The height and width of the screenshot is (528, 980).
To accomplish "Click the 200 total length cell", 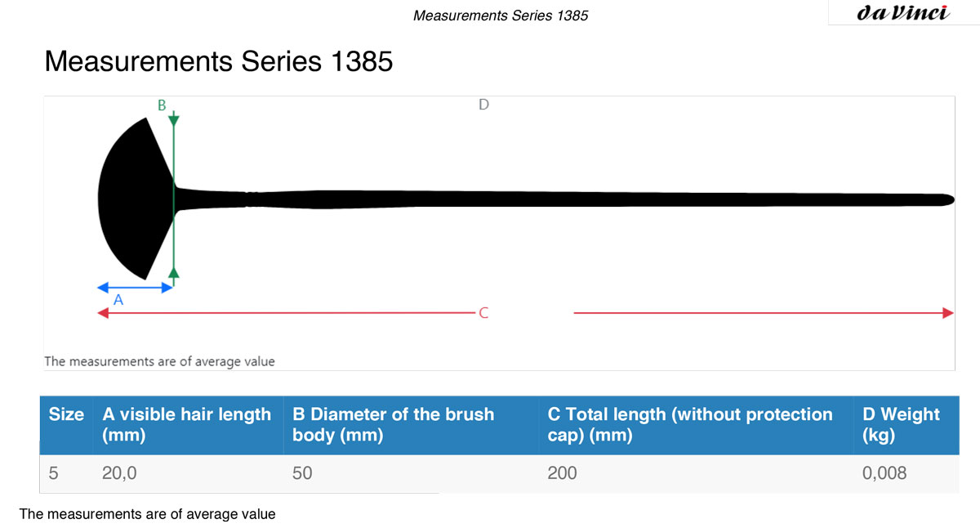I will (562, 473).
